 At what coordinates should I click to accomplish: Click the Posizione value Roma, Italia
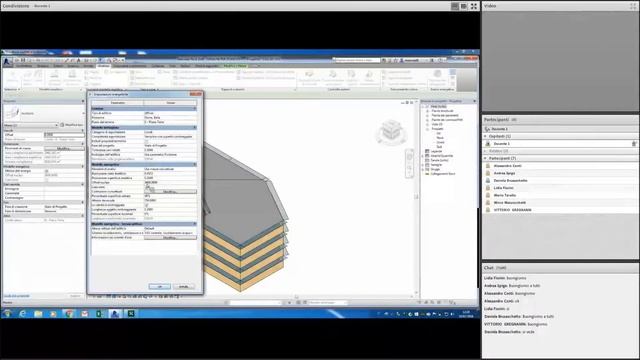[x=170, y=118]
